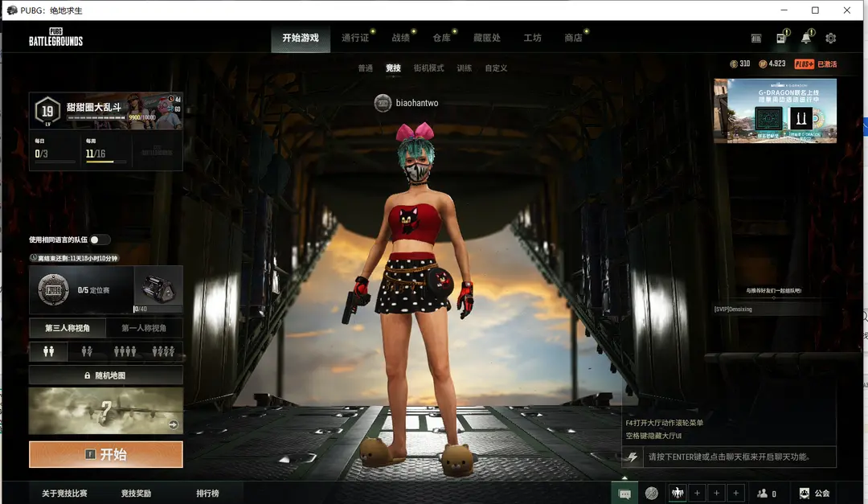Click 已激活 activated label

pyautogui.click(x=827, y=64)
